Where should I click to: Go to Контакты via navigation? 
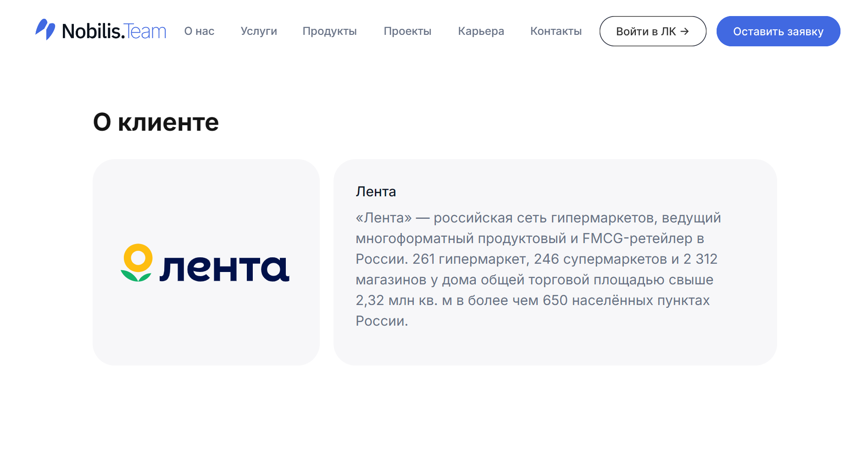pyautogui.click(x=556, y=31)
